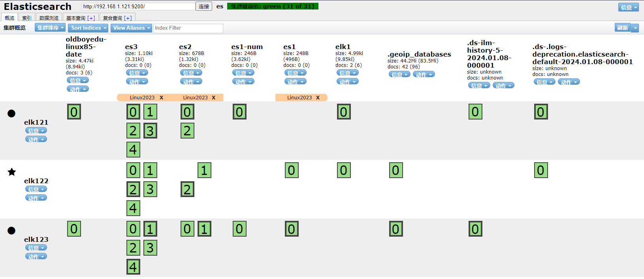Remove the Linux2023 alias from es1
The width and height of the screenshot is (644, 279).
(318, 98)
